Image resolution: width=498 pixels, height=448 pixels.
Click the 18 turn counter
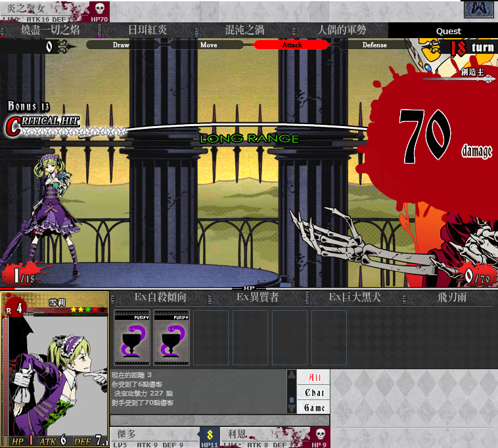472,48
